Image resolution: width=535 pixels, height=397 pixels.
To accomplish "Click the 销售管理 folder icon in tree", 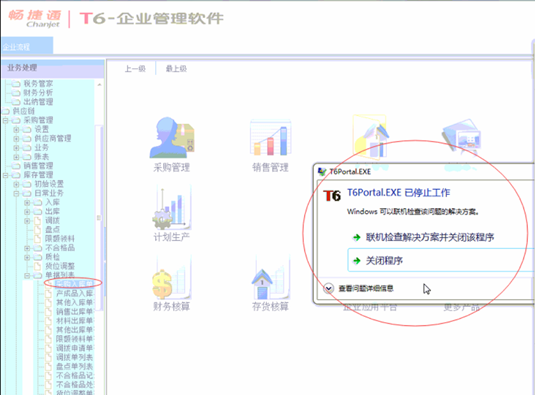I will pyautogui.click(x=16, y=166).
